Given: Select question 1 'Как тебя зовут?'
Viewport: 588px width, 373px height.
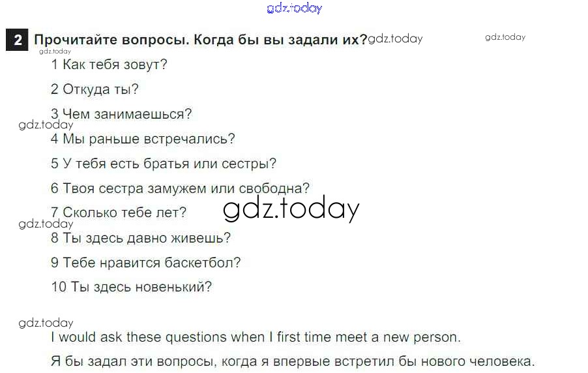Looking at the screenshot, I should click(x=109, y=65).
